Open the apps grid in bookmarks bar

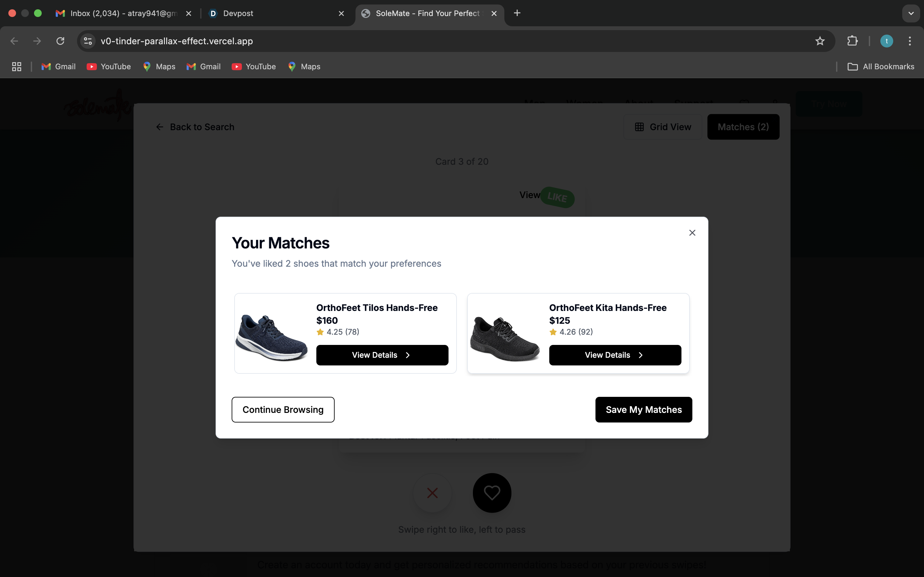16,66
